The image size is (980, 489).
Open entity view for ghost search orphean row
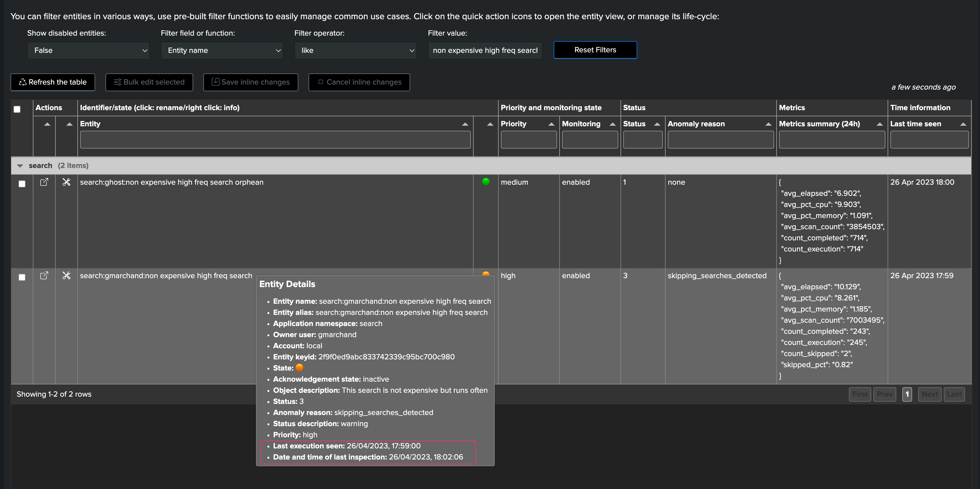click(44, 182)
